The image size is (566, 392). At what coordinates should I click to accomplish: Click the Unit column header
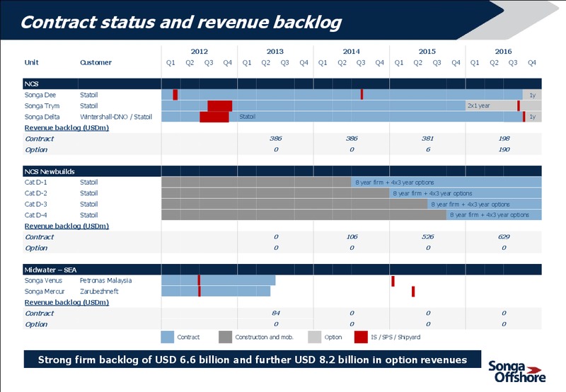(x=31, y=62)
